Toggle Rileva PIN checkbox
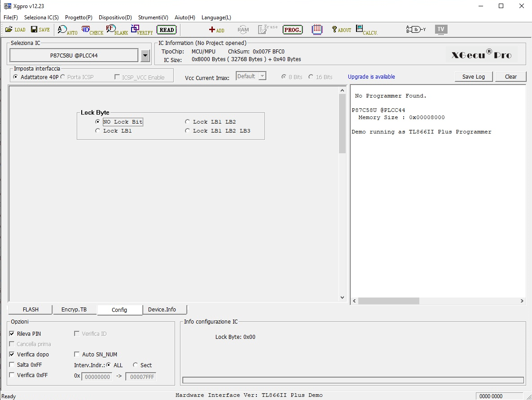The width and height of the screenshot is (532, 400). point(26,334)
